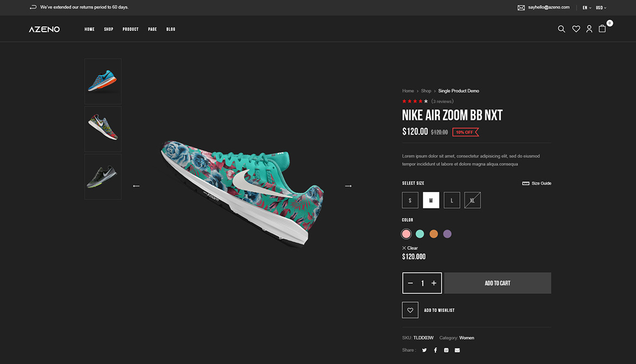Choose the pink color swatch
Screen dimensions: 636x364
click(x=406, y=234)
